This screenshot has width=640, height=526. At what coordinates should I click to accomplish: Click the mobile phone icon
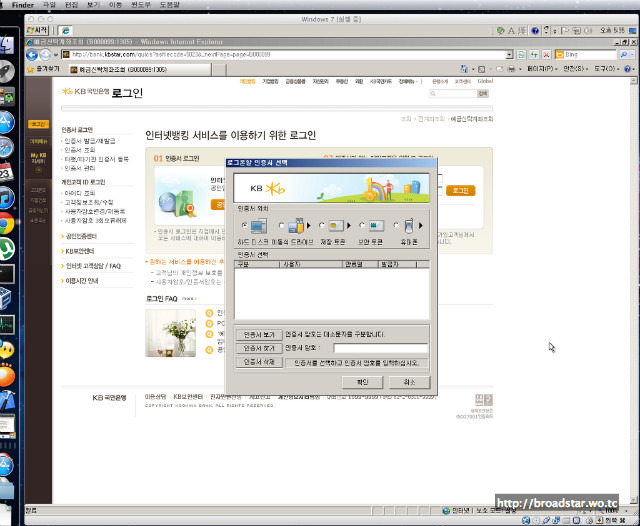pos(409,226)
